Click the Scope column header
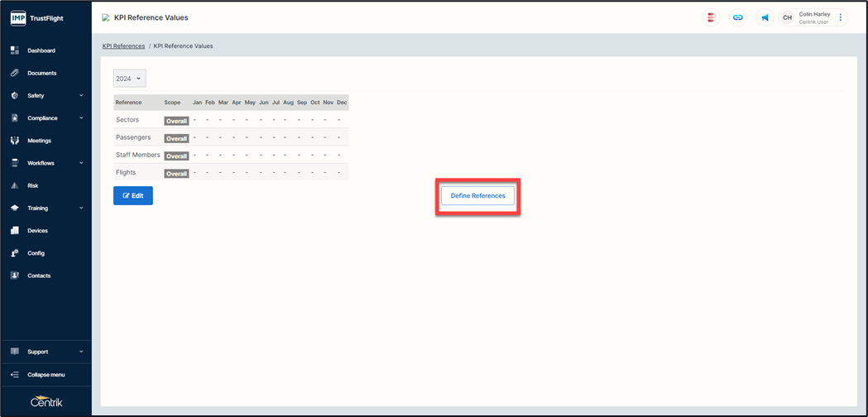 coord(172,103)
